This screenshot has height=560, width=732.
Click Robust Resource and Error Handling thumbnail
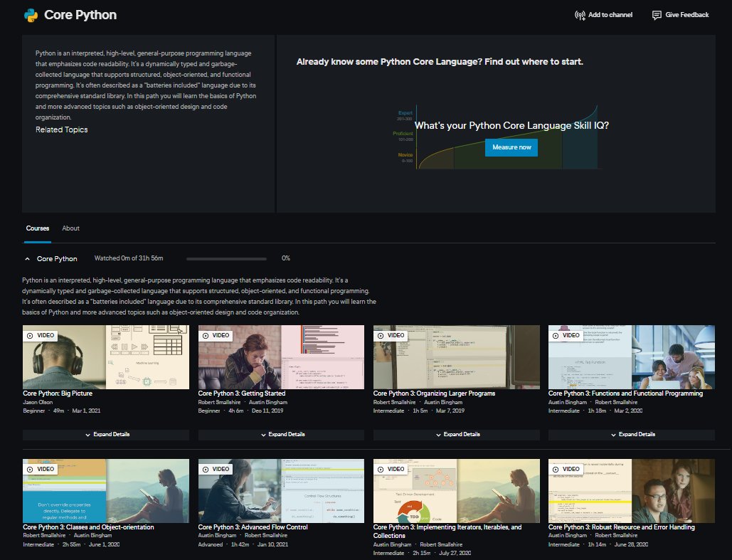(632, 490)
